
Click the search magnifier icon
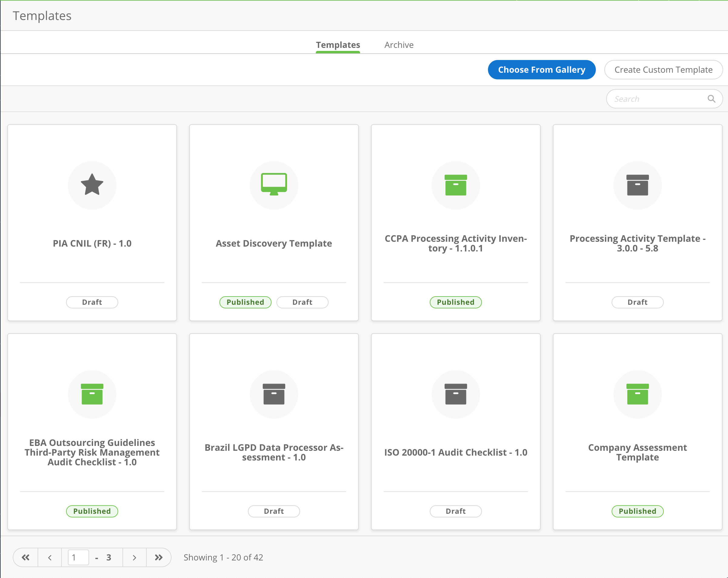tap(711, 98)
